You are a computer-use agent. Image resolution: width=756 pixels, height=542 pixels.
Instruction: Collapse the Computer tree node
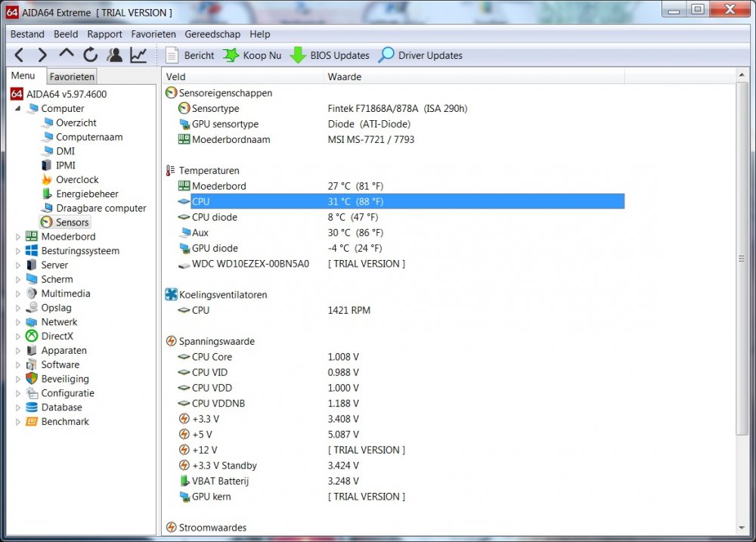pyautogui.click(x=19, y=109)
